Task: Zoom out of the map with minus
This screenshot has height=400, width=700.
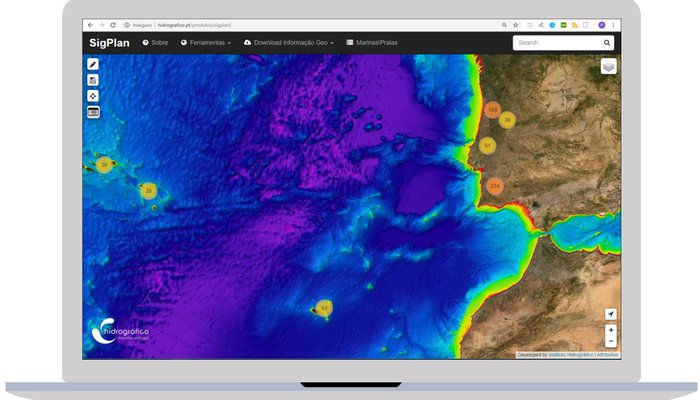Action: [x=611, y=342]
